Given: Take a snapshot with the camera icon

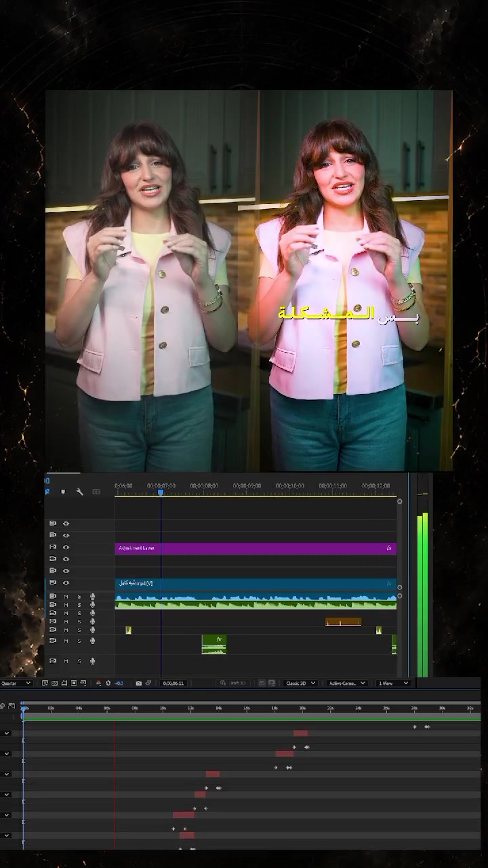Looking at the screenshot, I should coord(138,683).
